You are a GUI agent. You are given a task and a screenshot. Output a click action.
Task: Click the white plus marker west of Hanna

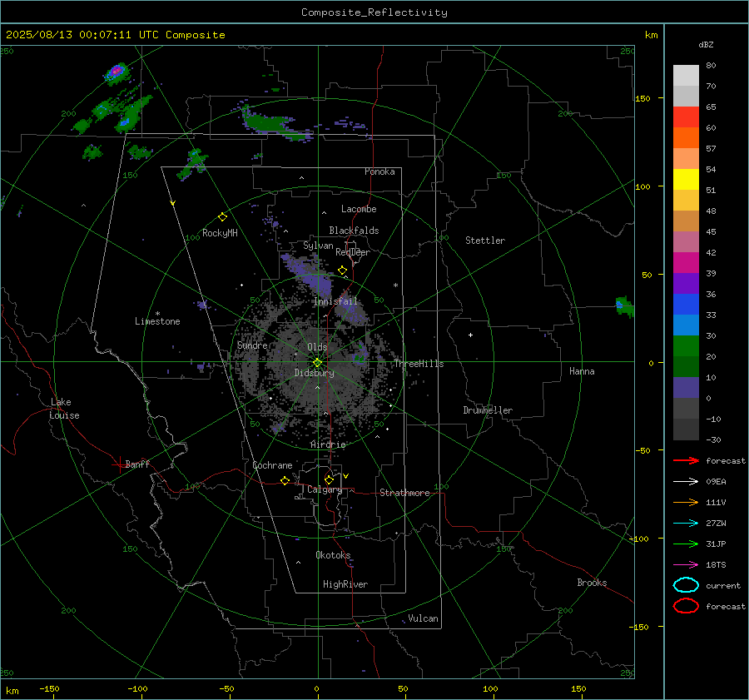pyautogui.click(x=470, y=335)
